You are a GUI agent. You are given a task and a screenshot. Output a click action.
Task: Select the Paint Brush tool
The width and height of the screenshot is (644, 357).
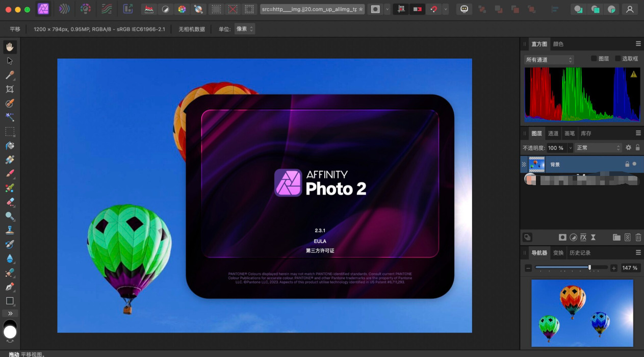tap(10, 174)
